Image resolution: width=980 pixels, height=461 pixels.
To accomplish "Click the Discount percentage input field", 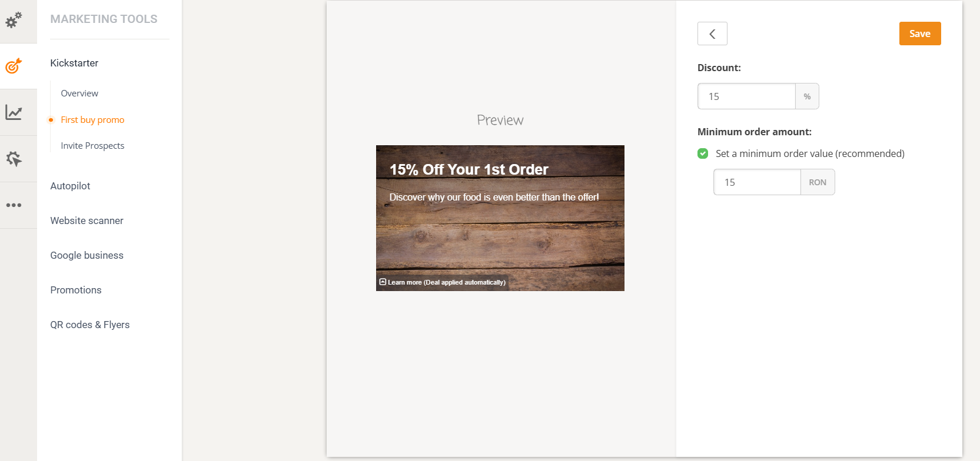I will 746,96.
